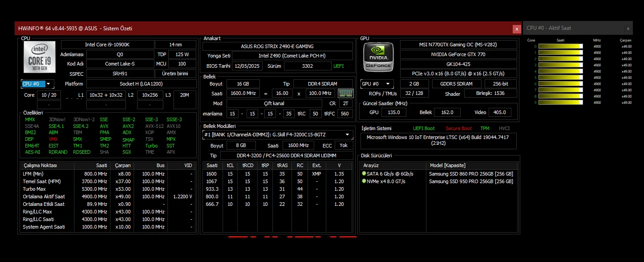Click the AVX-512 feature flag

point(154,126)
